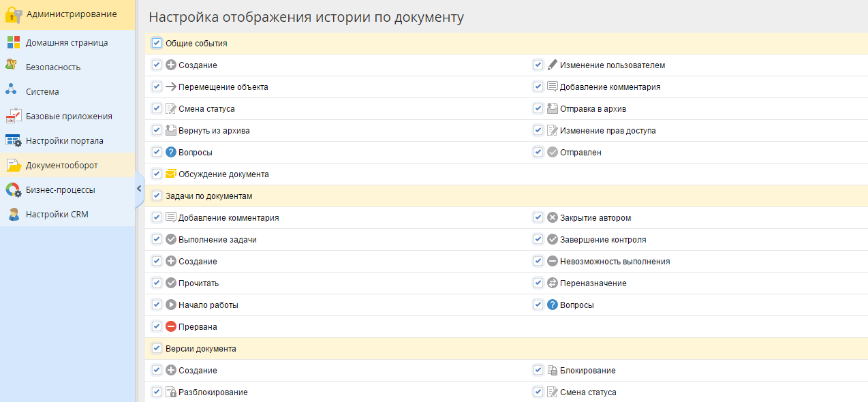Toggle the Задачи по документам section checkbox
The height and width of the screenshot is (402, 868).
click(157, 196)
